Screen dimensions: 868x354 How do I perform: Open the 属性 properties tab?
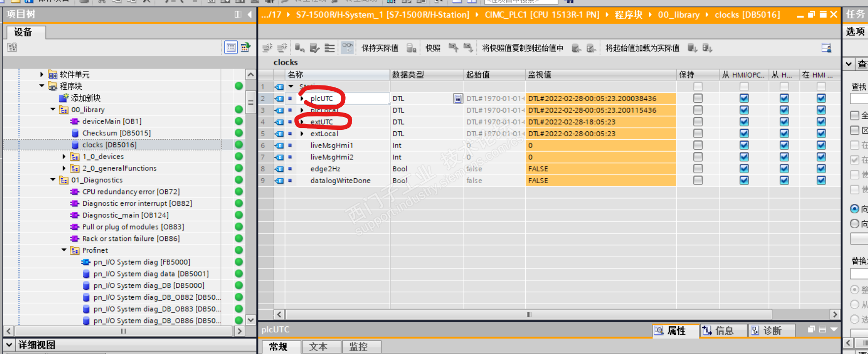pos(676,331)
